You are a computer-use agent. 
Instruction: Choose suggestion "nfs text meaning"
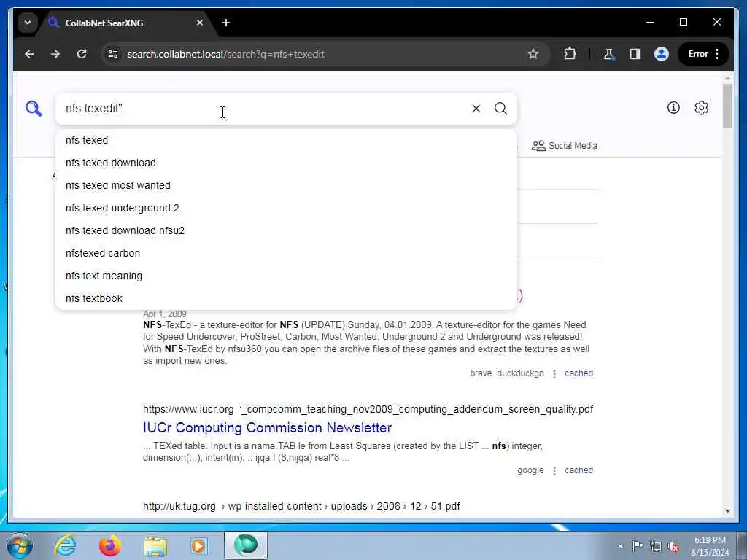click(286, 276)
